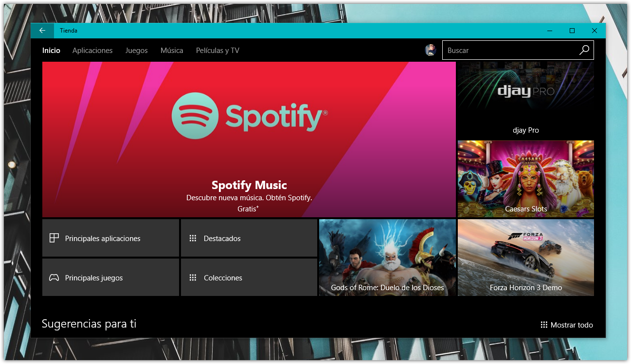The width and height of the screenshot is (631, 364).
Task: Open the Caesars Slots tile
Action: [526, 179]
